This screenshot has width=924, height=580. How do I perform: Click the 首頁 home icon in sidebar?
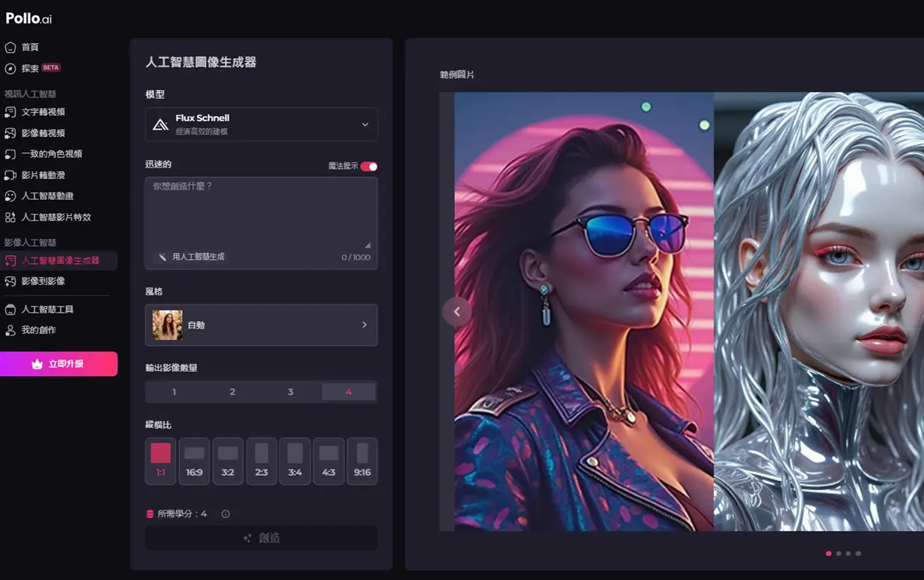click(x=10, y=47)
